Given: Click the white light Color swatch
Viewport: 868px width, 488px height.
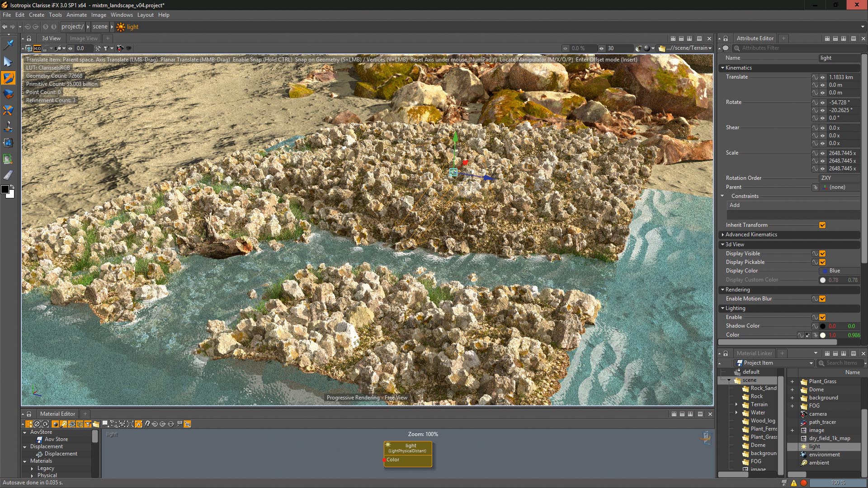Looking at the screenshot, I should [x=823, y=335].
